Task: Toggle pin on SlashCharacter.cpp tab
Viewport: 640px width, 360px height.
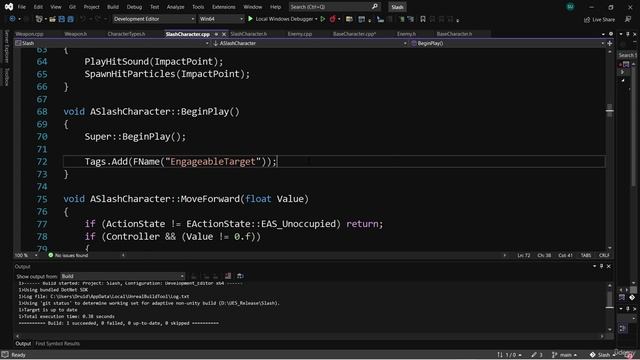Action: tap(216, 34)
